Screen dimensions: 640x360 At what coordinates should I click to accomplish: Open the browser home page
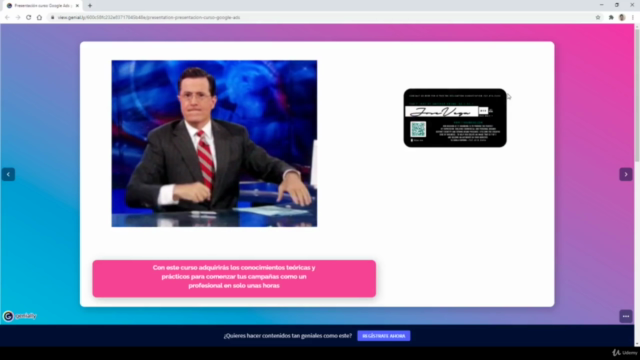pyautogui.click(x=39, y=18)
